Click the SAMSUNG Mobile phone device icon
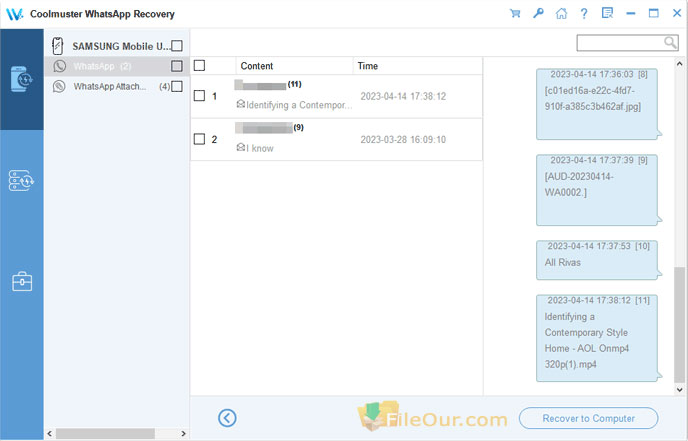This screenshot has height=441, width=688. point(57,46)
